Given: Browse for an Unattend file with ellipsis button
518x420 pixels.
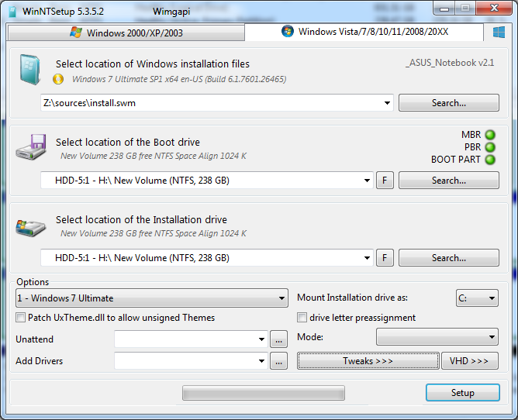Looking at the screenshot, I should (x=278, y=339).
